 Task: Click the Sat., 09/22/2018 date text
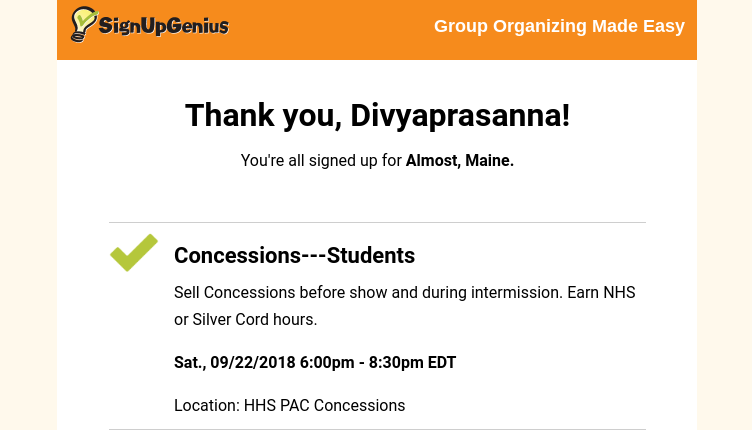235,362
